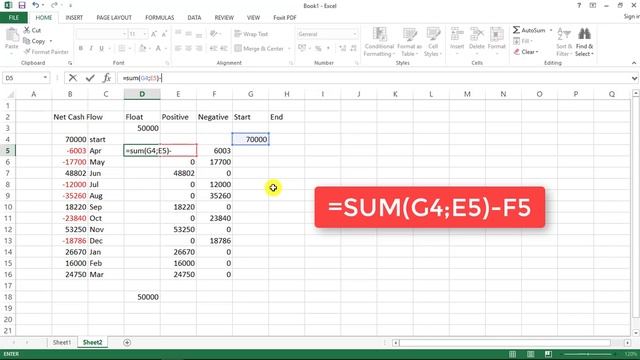The height and width of the screenshot is (360, 640).
Task: Open the Sort & Filter menu
Action: pyautogui.click(x=564, y=42)
